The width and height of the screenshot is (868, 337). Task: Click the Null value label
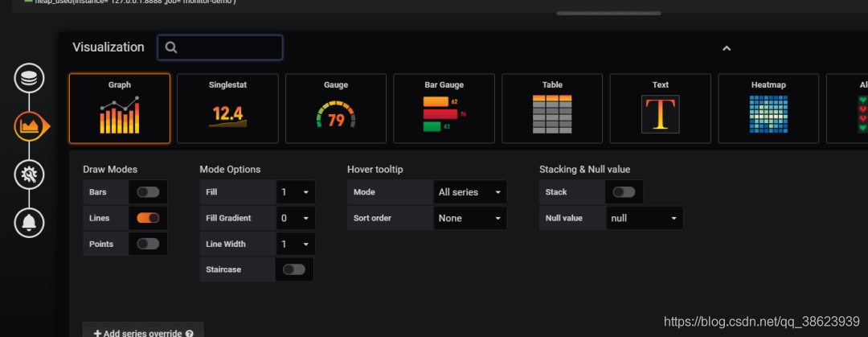pos(563,218)
